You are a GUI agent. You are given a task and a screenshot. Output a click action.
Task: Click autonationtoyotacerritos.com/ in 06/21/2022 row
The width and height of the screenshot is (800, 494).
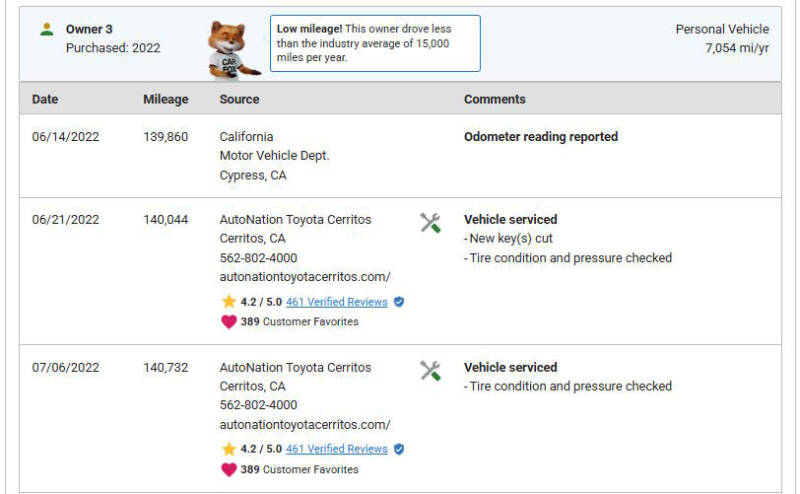(x=305, y=277)
